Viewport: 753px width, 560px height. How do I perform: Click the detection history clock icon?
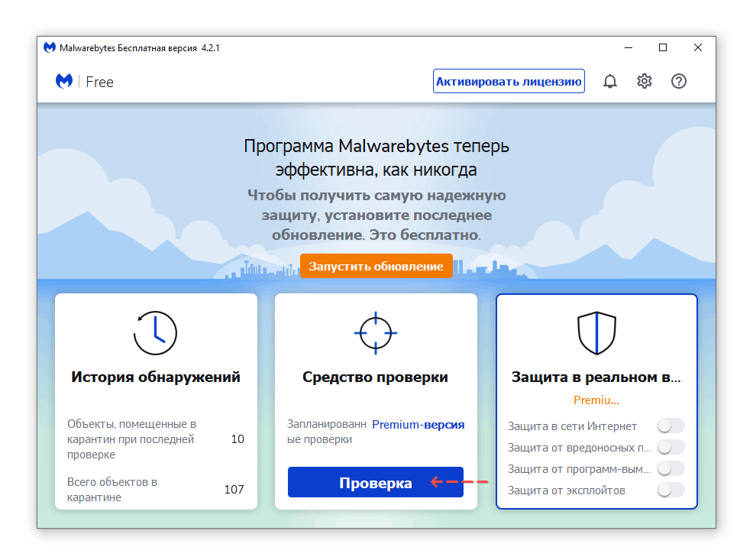155,333
